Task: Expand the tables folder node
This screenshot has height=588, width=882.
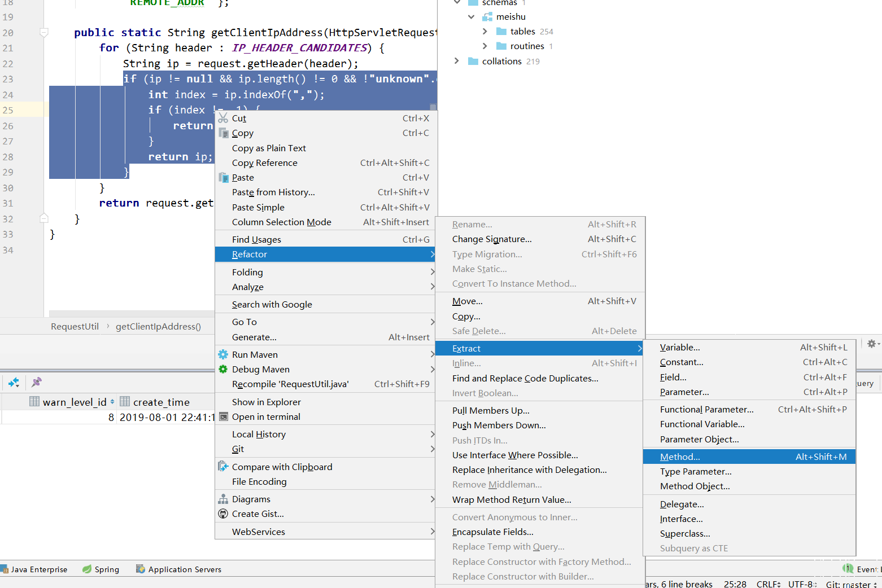Action: (485, 32)
